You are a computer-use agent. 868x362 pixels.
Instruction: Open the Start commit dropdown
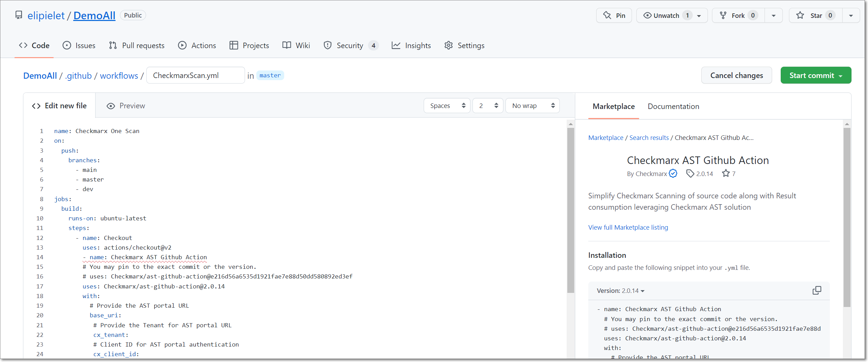tap(816, 75)
